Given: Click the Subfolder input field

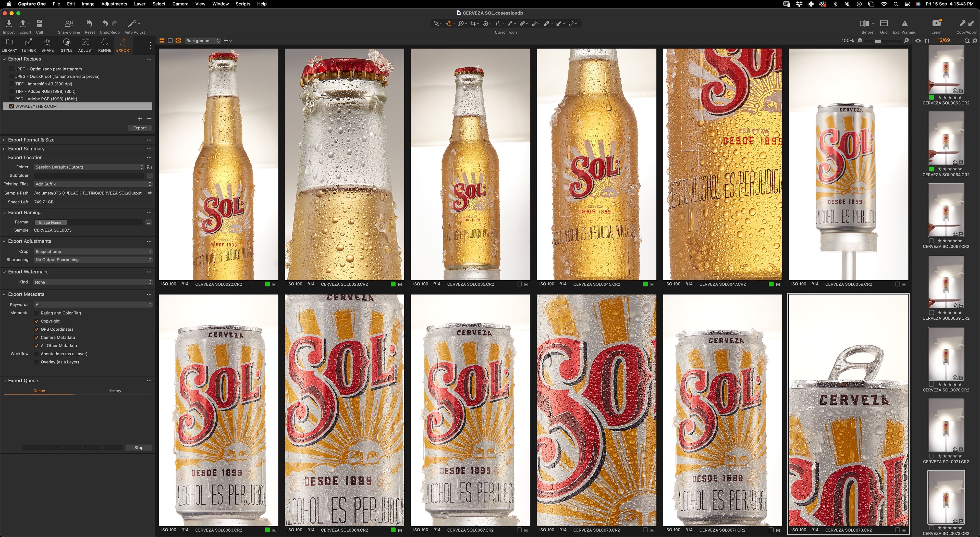Looking at the screenshot, I should [x=89, y=176].
